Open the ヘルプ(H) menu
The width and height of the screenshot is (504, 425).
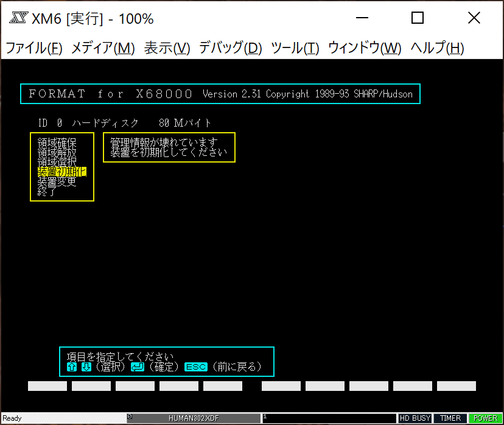click(x=438, y=48)
